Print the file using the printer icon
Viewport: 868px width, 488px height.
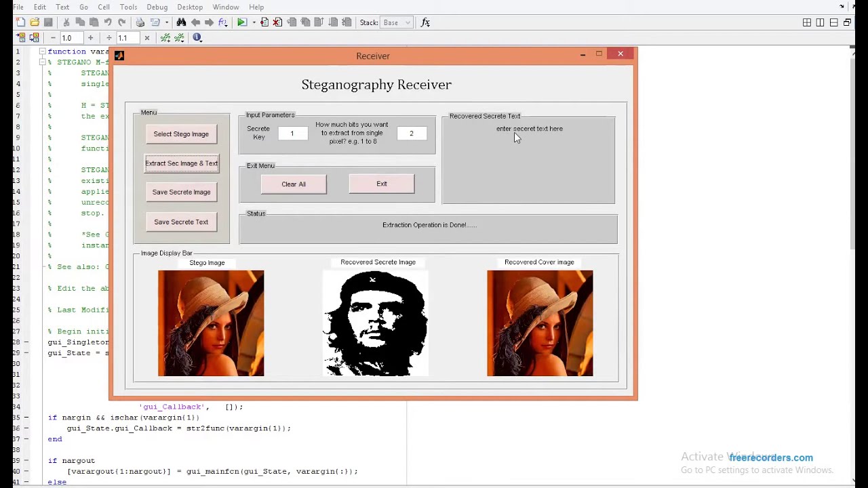[x=140, y=22]
